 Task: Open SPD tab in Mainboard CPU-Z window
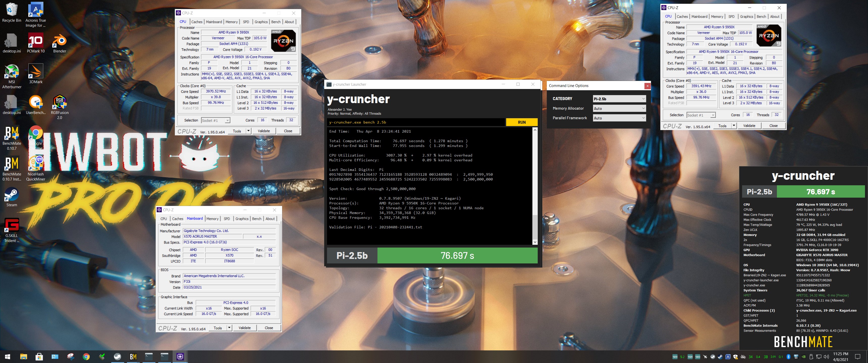tap(227, 219)
